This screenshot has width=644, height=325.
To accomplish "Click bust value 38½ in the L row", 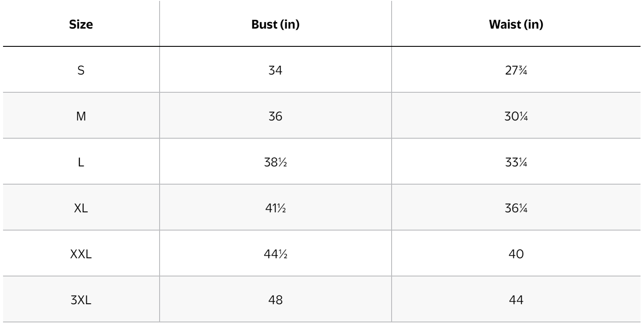I will 276,162.
